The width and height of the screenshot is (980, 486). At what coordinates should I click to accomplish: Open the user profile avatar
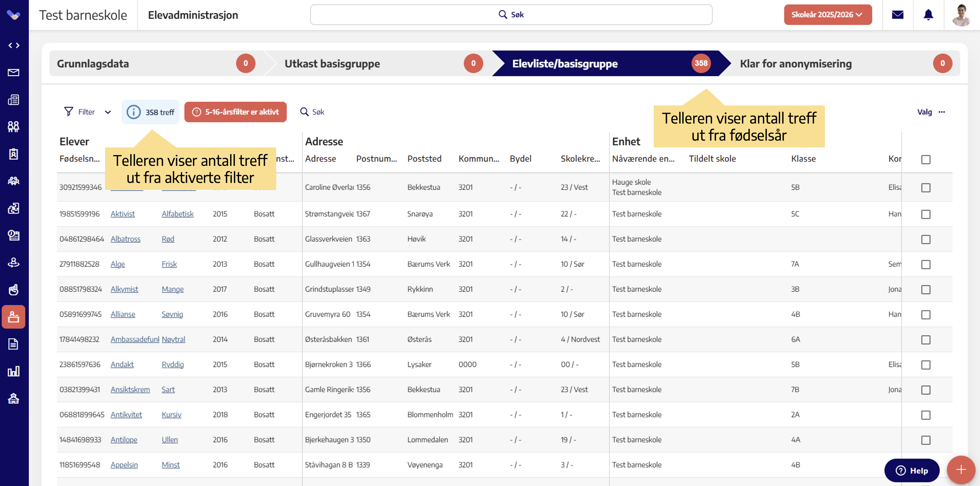click(x=961, y=15)
